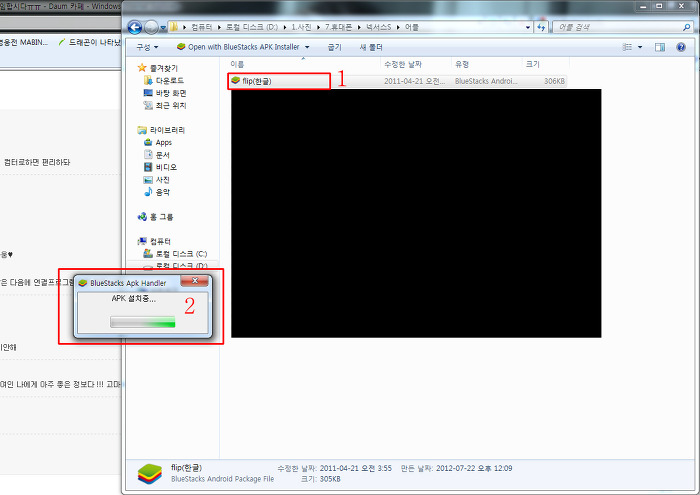This screenshot has width=700, height=495.
Task: Click 넥서스S segment in address path
Action: 378,27
